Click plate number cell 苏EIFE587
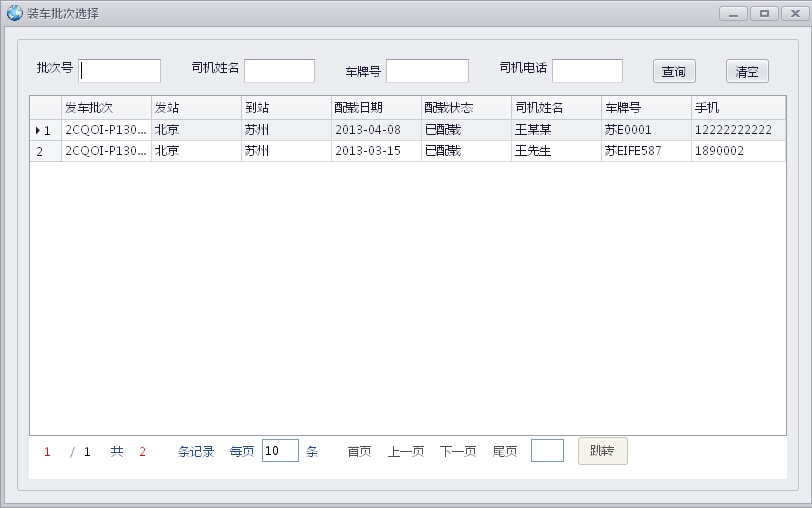Screen dimensions: 812x508 pyautogui.click(x=647, y=151)
